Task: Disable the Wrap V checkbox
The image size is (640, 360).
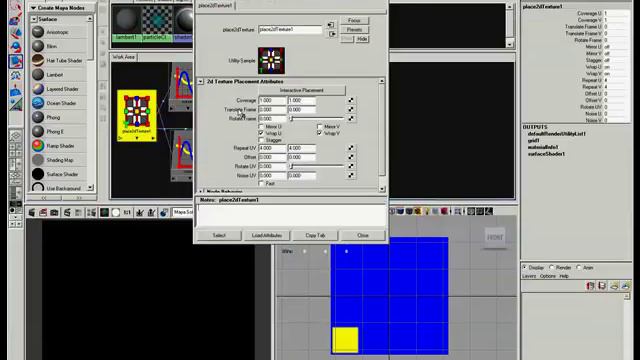Action: coord(320,133)
